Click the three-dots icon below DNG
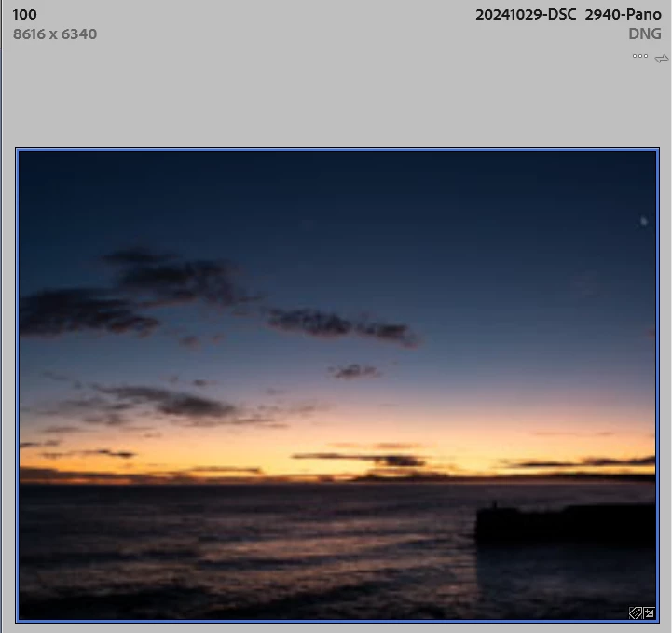Viewport: 672px width, 633px height. [x=640, y=56]
